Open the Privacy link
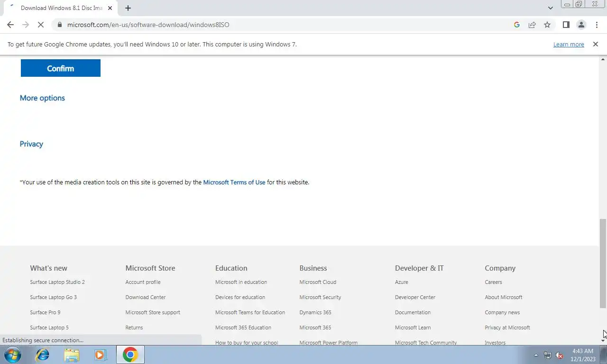The height and width of the screenshot is (364, 607). click(31, 144)
